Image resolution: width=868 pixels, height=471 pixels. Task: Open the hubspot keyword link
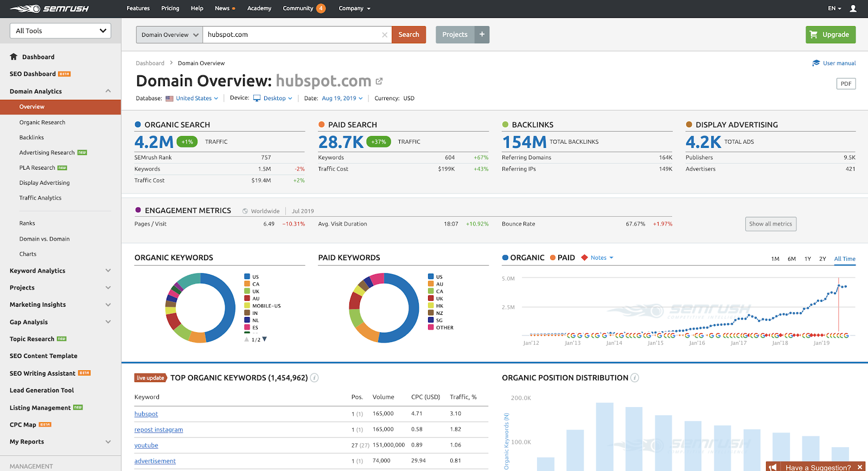coord(146,414)
